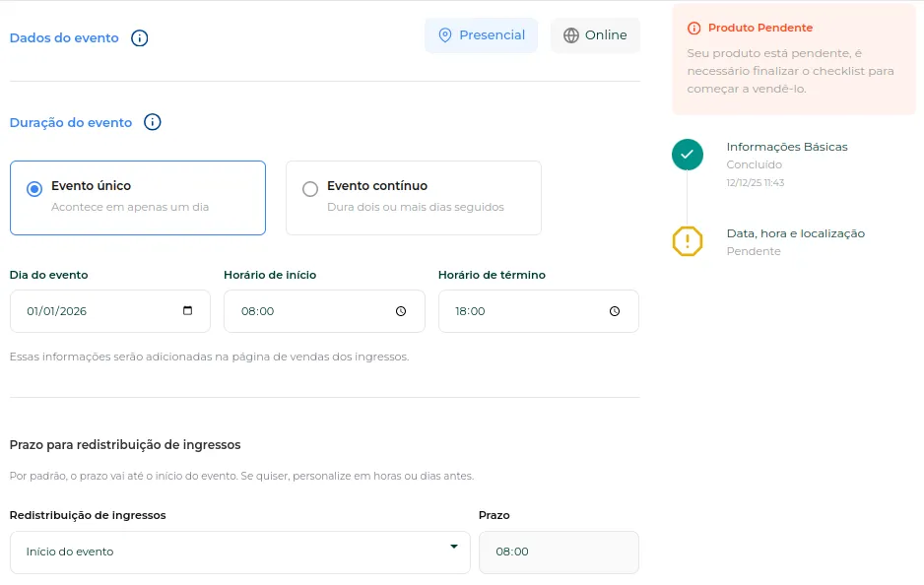Expand the Redistribuição de ingressos dropdown
This screenshot has height=585, width=924.
click(x=239, y=552)
